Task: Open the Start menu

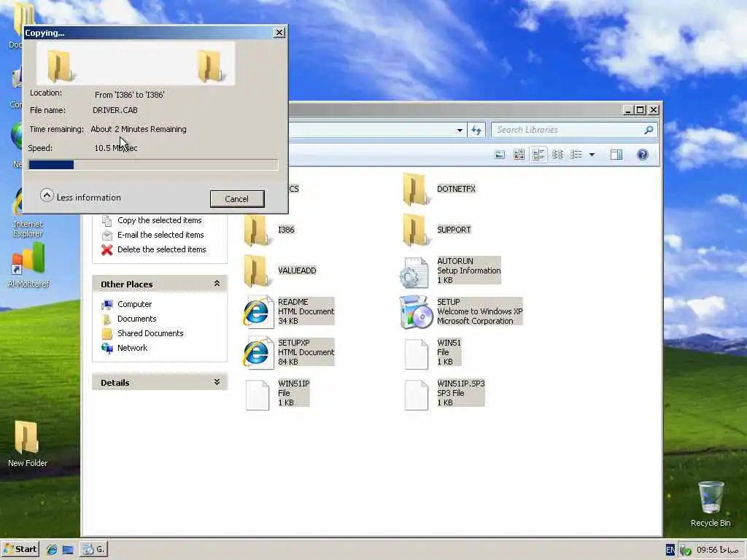Action: point(20,549)
